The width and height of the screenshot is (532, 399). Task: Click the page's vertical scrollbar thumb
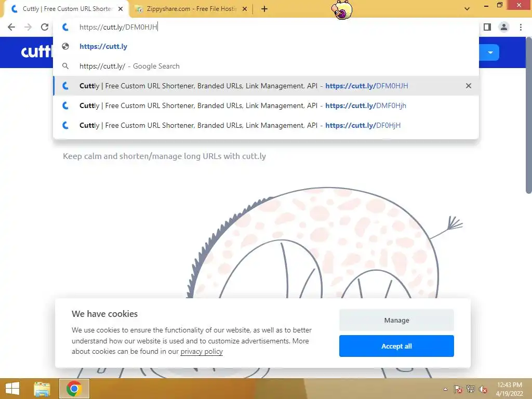click(x=528, y=115)
